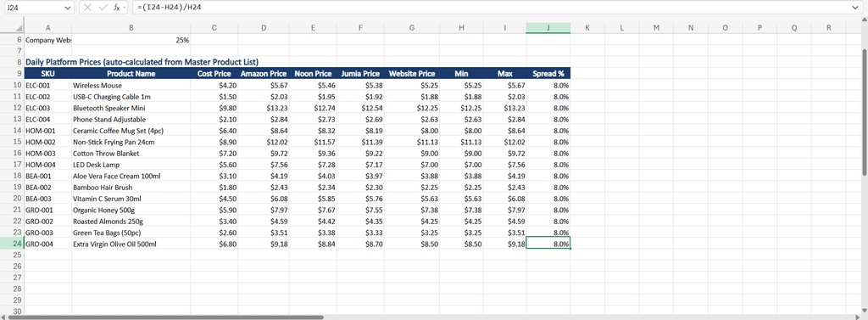Viewport: 868px width, 320px height.
Task: Select column J header
Action: click(x=548, y=28)
